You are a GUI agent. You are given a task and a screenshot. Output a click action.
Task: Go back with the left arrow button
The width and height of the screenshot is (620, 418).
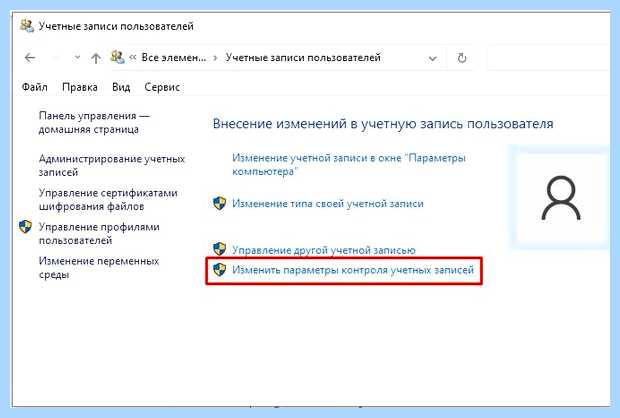coord(30,58)
